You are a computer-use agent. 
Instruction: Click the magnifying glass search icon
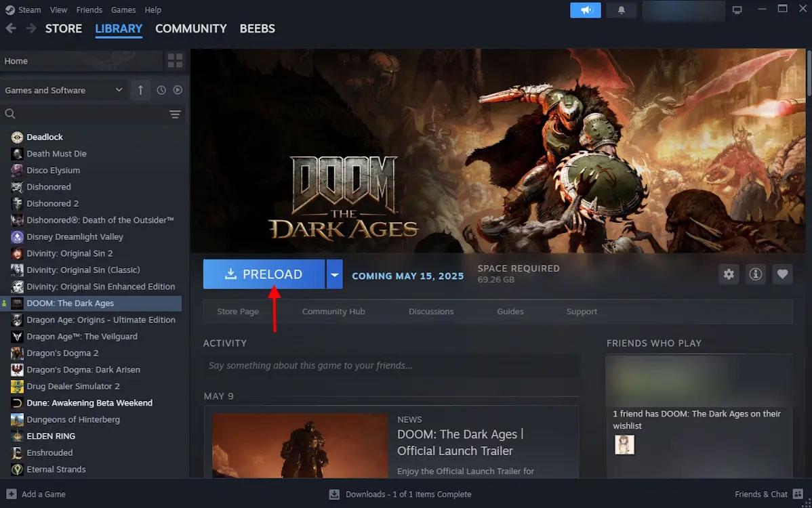coord(9,114)
